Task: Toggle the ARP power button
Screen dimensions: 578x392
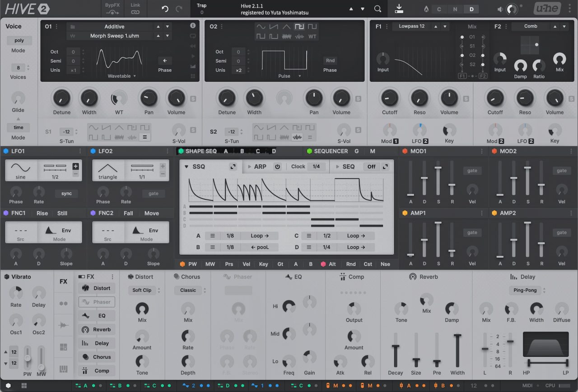Action: click(x=277, y=166)
